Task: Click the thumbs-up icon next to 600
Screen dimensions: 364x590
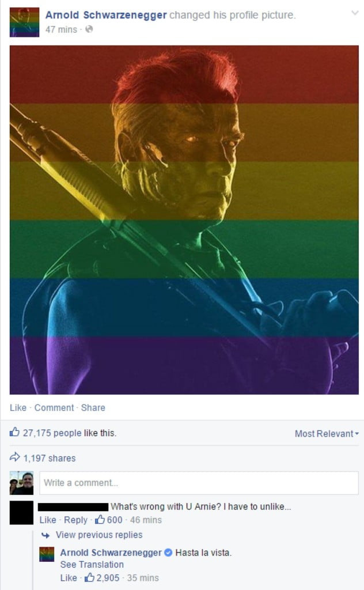Action: click(x=100, y=520)
